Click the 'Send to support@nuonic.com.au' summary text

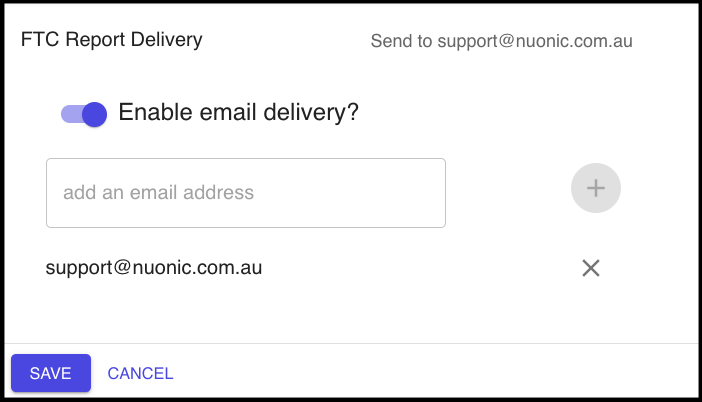click(501, 41)
